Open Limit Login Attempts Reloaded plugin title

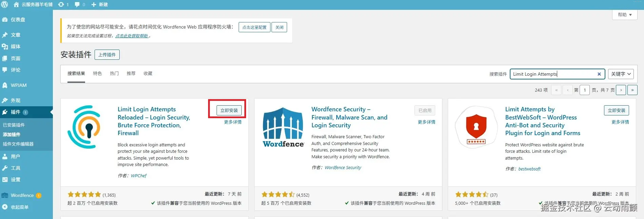coord(154,121)
